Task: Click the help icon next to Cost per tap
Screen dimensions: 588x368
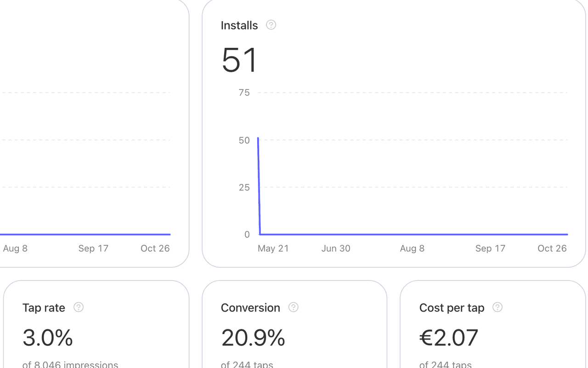Action: coord(497,307)
